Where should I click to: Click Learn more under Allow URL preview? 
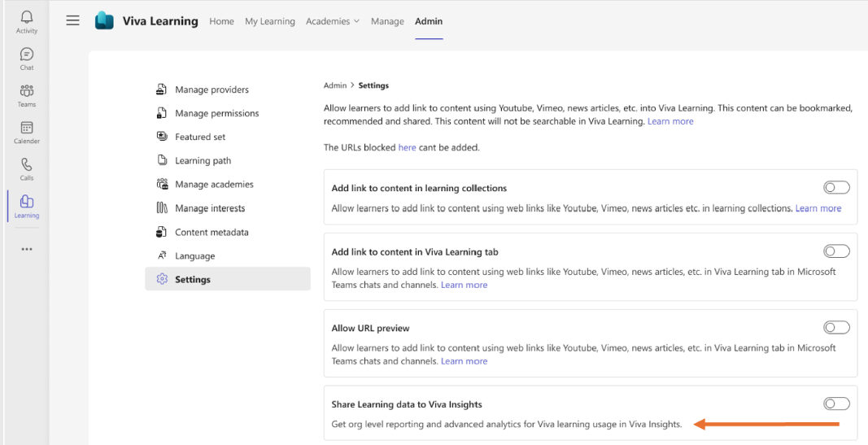click(464, 361)
